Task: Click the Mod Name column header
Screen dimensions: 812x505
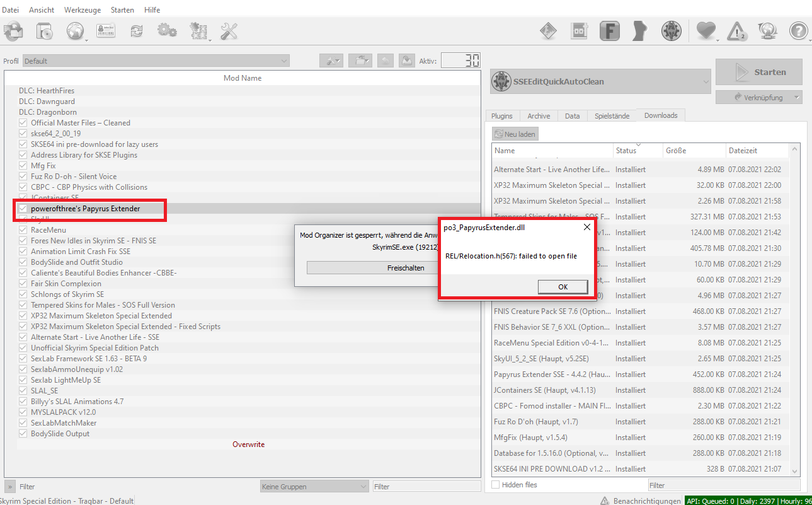Action: (243, 78)
